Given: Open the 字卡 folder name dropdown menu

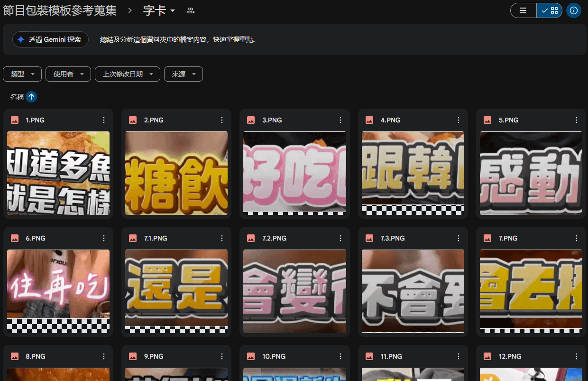Looking at the screenshot, I should pos(159,10).
